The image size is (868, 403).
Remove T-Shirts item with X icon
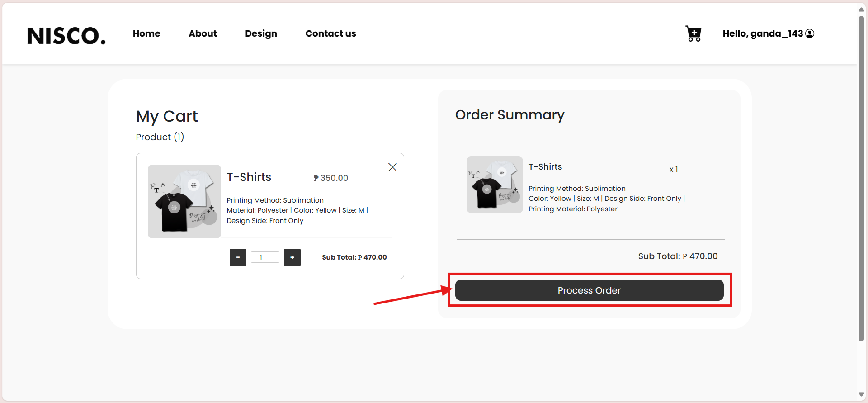[392, 167]
